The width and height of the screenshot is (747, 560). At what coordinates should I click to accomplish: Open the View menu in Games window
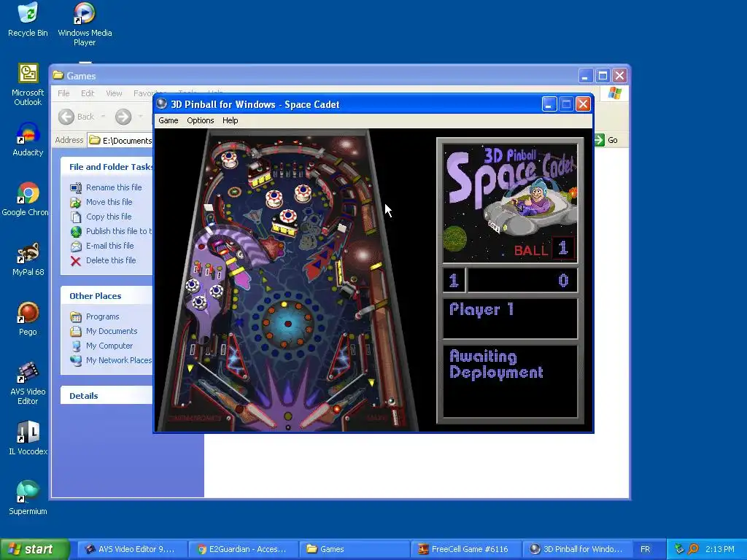[x=114, y=93]
